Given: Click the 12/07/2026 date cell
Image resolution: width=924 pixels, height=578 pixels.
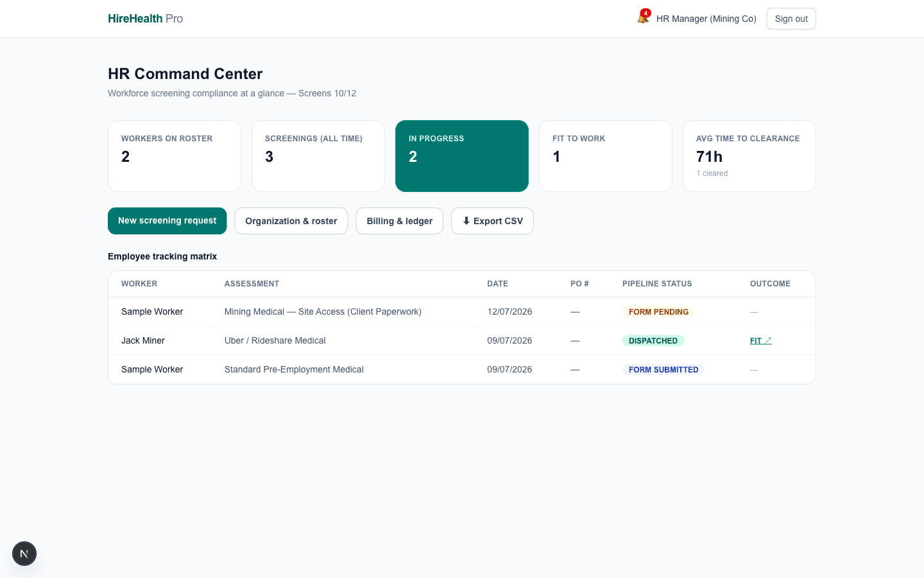Looking at the screenshot, I should 509,312.
